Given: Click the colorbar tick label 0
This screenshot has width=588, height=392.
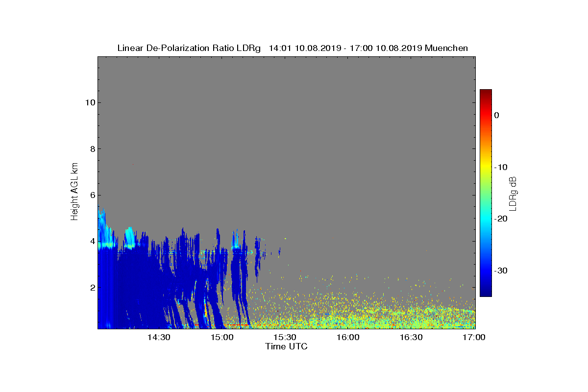Looking at the screenshot, I should coord(496,115).
